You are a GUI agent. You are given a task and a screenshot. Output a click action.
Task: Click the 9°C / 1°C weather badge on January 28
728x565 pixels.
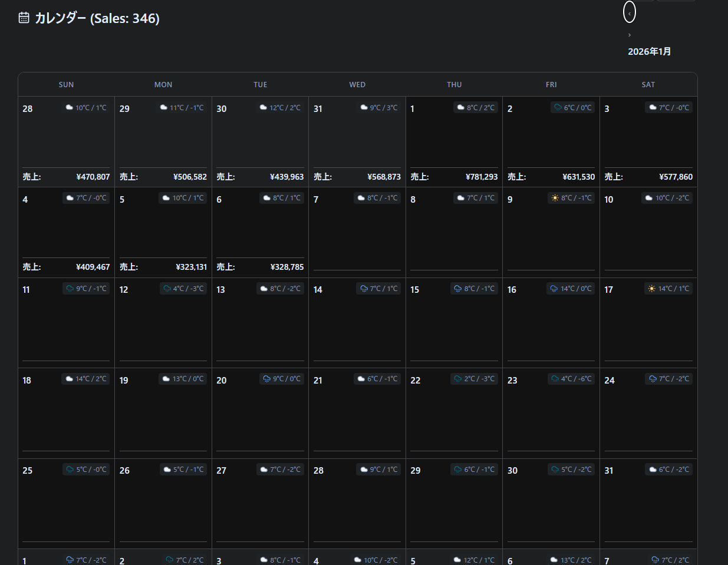378,470
